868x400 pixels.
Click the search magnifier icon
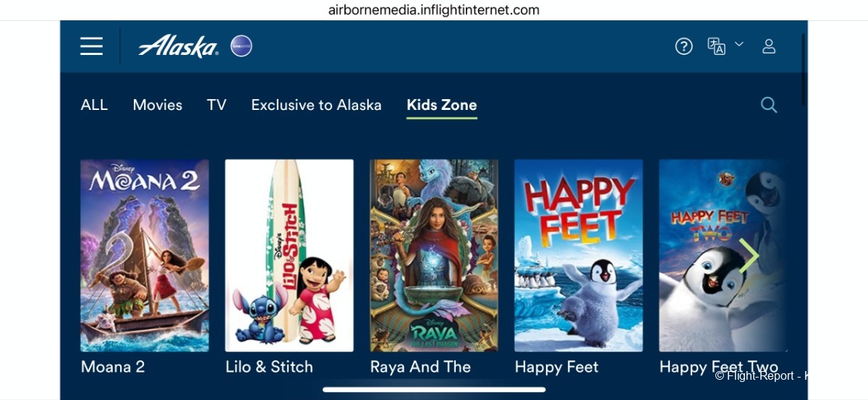[x=769, y=105]
